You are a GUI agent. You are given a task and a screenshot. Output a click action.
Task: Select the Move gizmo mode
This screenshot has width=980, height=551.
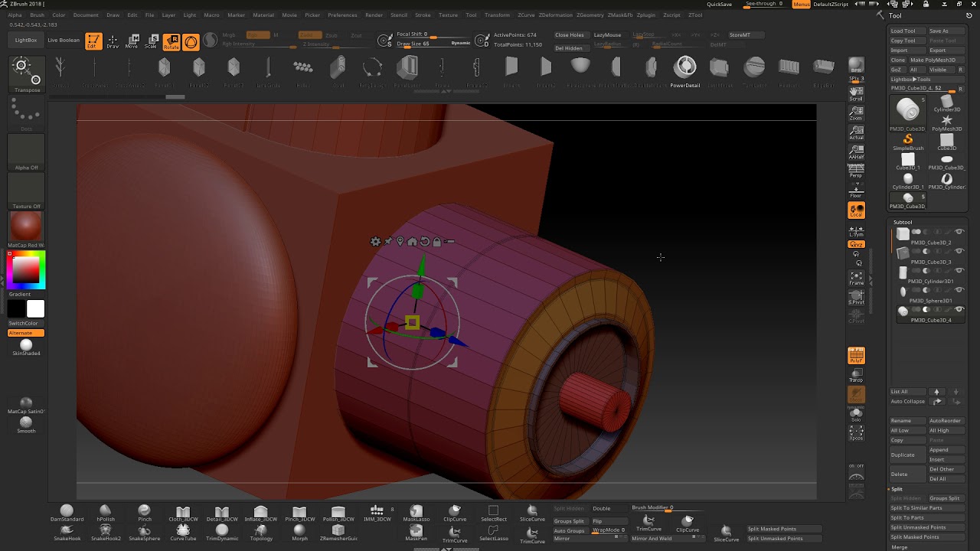tap(132, 41)
